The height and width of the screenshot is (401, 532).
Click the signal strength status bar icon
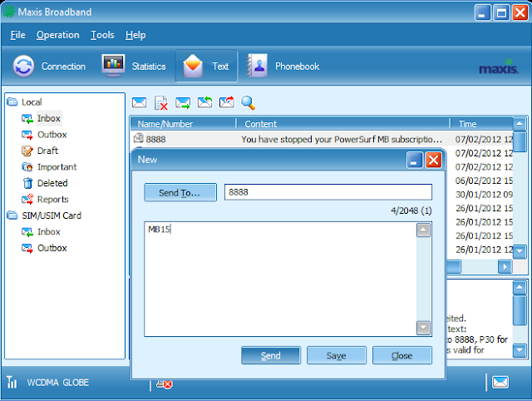(x=12, y=383)
